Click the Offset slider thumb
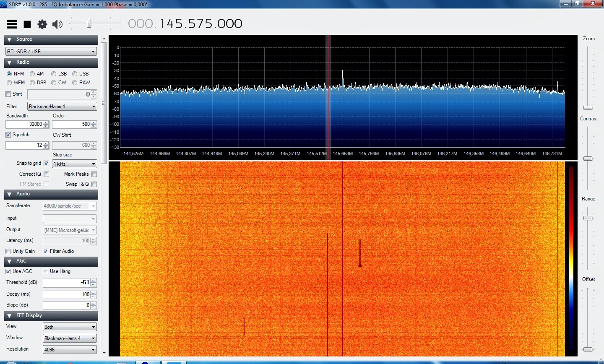604x364 pixels. [x=588, y=349]
